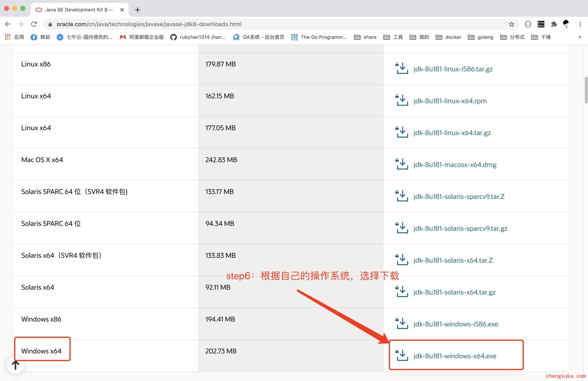Click the download icon for jdk-8u181-macosx-x64.dmg
The image size is (588, 381).
402,164
